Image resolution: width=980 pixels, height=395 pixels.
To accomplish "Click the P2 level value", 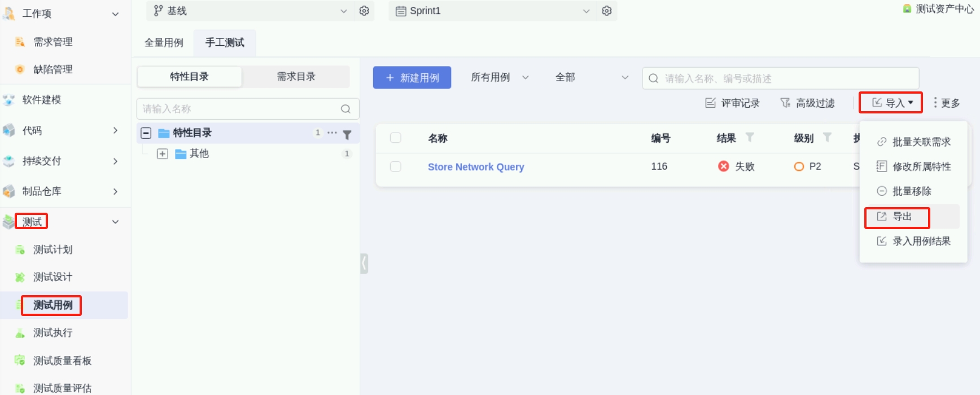I will [815, 166].
